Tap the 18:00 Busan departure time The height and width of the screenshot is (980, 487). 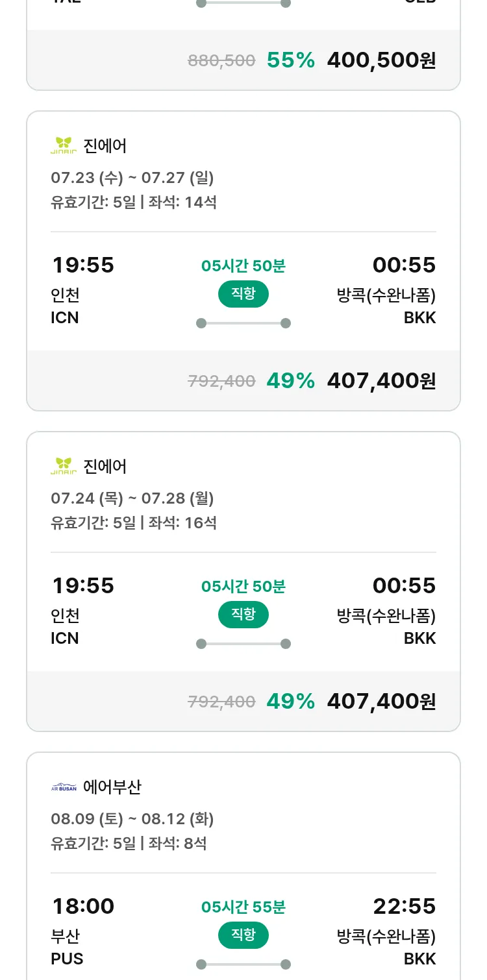pyautogui.click(x=83, y=906)
